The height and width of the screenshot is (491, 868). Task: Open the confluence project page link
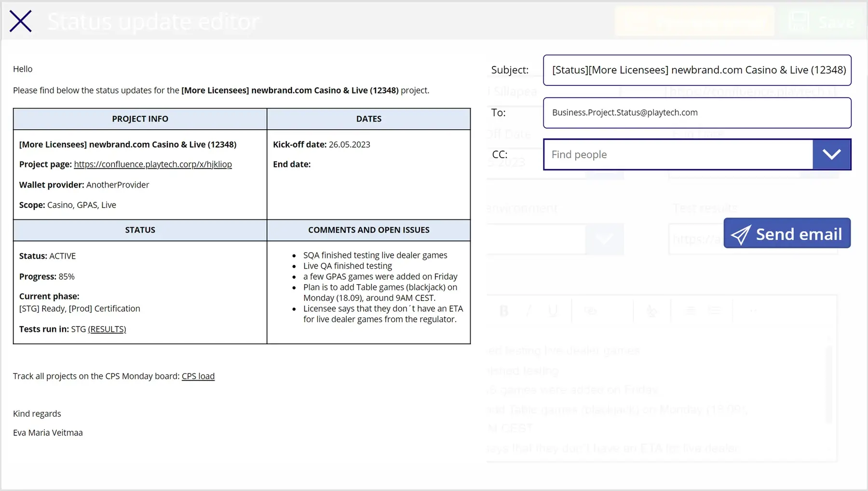coord(153,164)
